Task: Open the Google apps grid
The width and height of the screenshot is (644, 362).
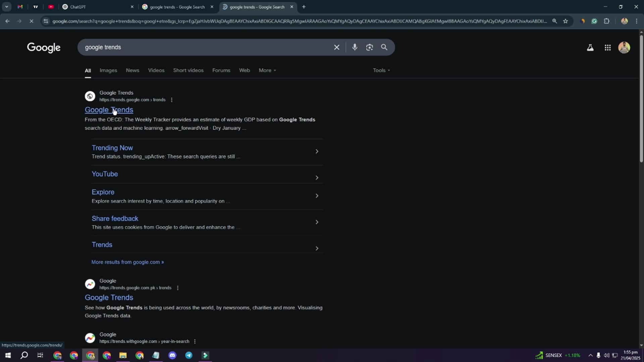Action: [x=607, y=48]
